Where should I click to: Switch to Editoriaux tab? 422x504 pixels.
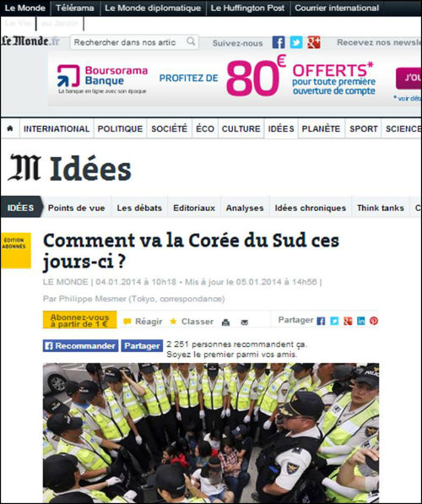[x=194, y=208]
